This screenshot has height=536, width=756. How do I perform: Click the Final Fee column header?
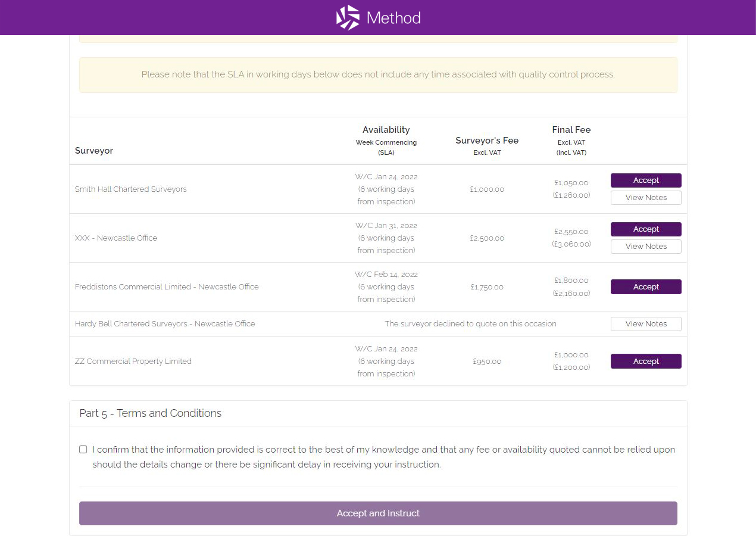(x=571, y=130)
